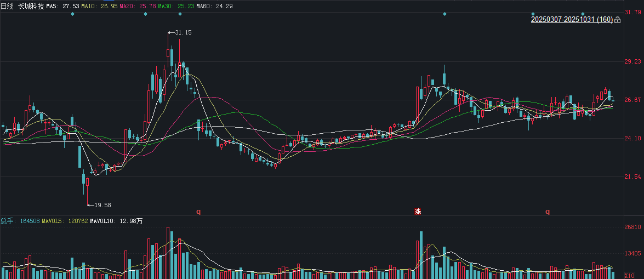644x279 pixels.
Task: Click the 日线 period label
Action: pyautogui.click(x=7, y=6)
